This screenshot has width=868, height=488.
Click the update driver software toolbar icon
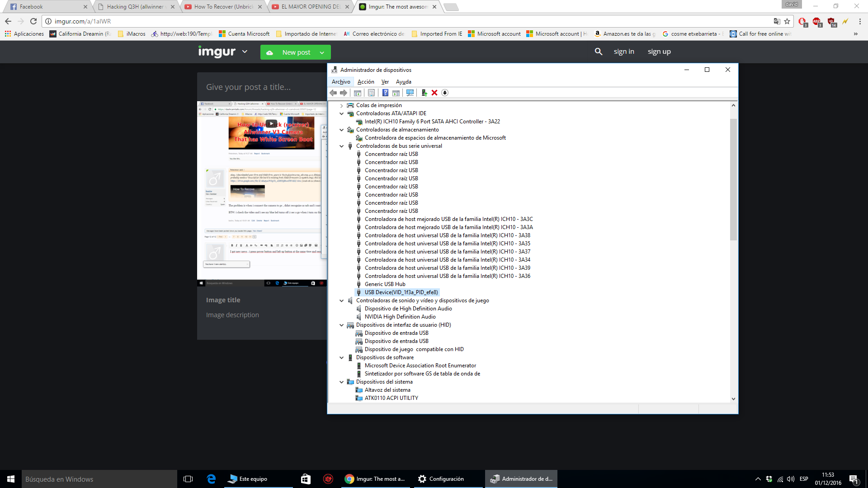tap(424, 93)
